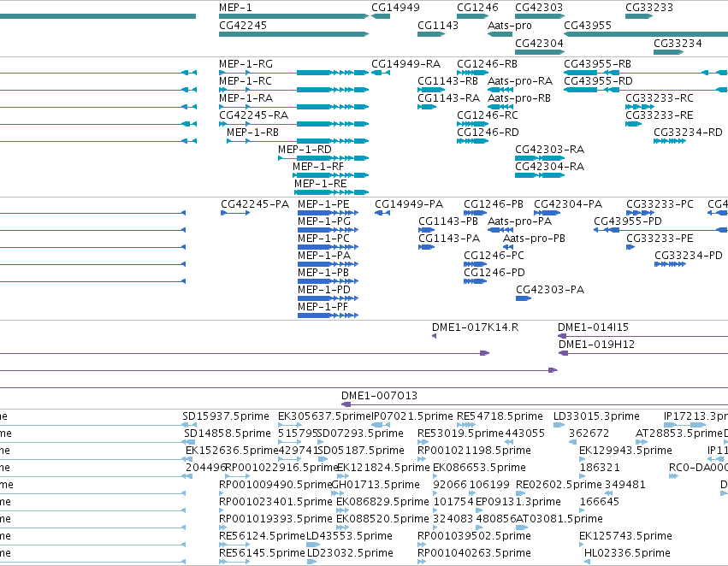The height and width of the screenshot is (566, 728).
Task: Click the MEP-1-PE protein label
Action: 323,204
